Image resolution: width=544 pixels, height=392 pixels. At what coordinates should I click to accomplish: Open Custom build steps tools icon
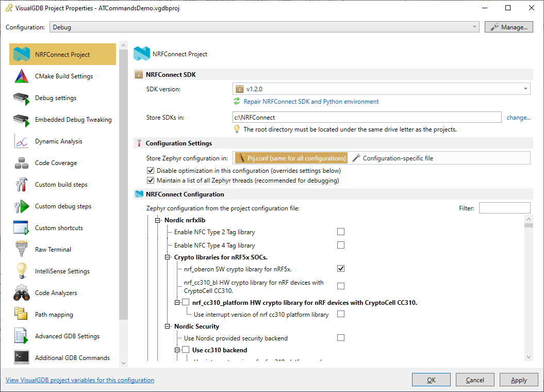(x=22, y=185)
